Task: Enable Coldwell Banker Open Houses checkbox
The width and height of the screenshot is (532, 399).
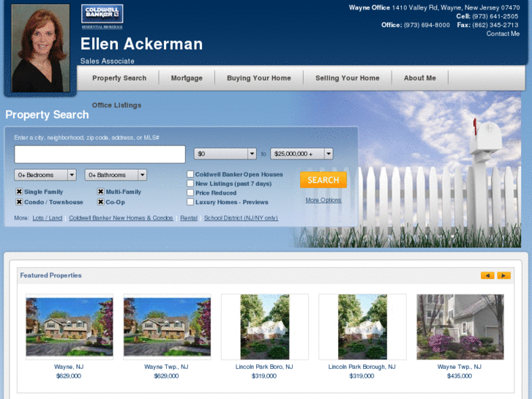Action: point(190,174)
